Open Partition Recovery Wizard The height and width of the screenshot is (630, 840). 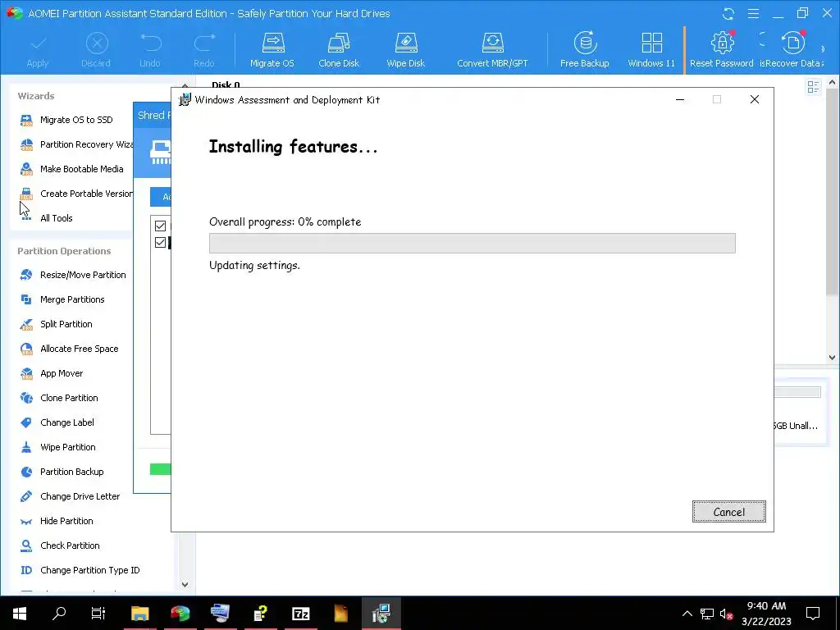point(76,144)
